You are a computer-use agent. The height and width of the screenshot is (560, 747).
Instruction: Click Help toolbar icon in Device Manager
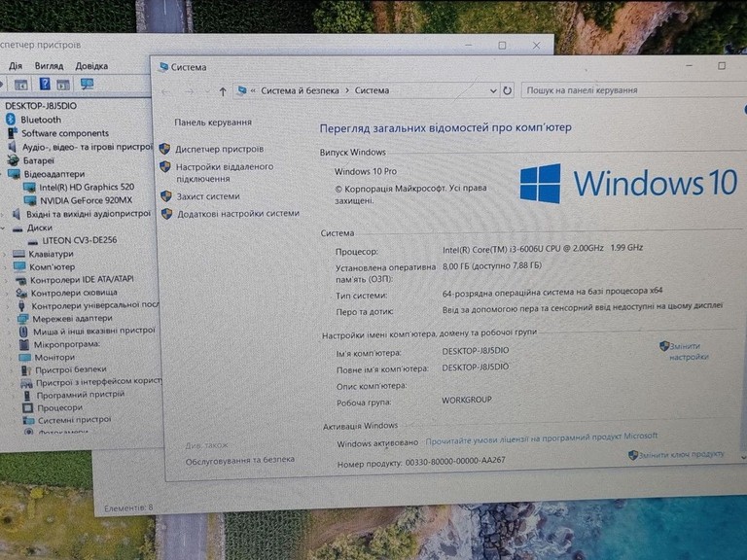45,85
